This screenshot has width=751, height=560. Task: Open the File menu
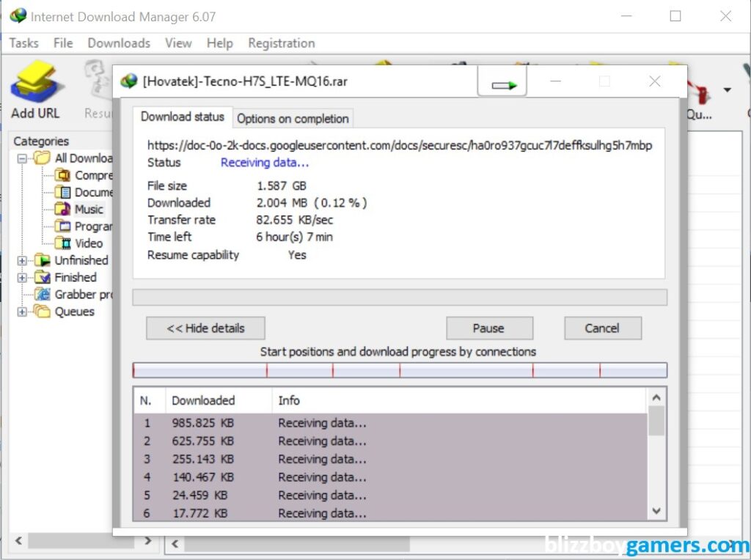63,43
